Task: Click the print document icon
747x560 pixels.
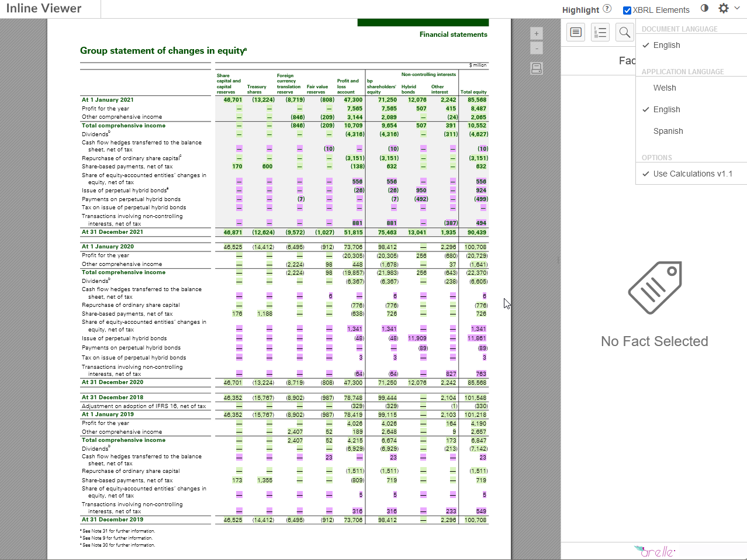Action: [x=537, y=68]
